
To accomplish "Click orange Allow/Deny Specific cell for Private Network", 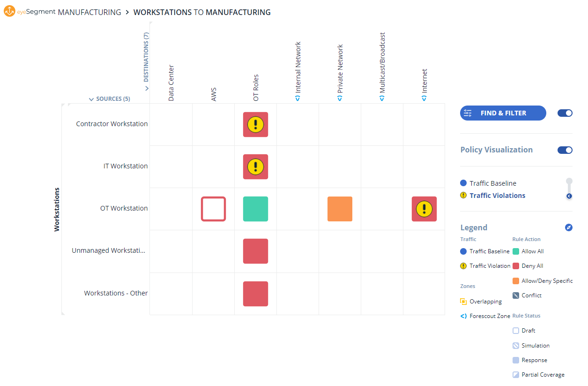I will click(340, 209).
